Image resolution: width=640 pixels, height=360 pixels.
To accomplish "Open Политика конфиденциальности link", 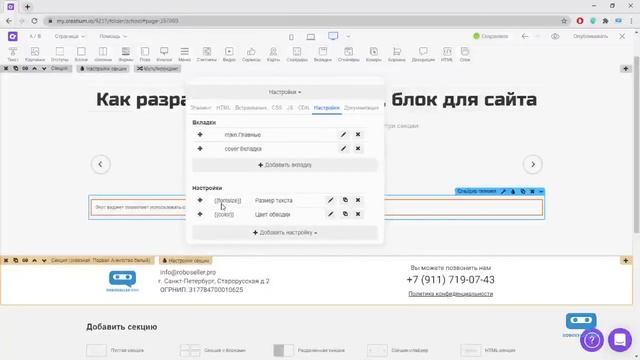I will tap(451, 294).
